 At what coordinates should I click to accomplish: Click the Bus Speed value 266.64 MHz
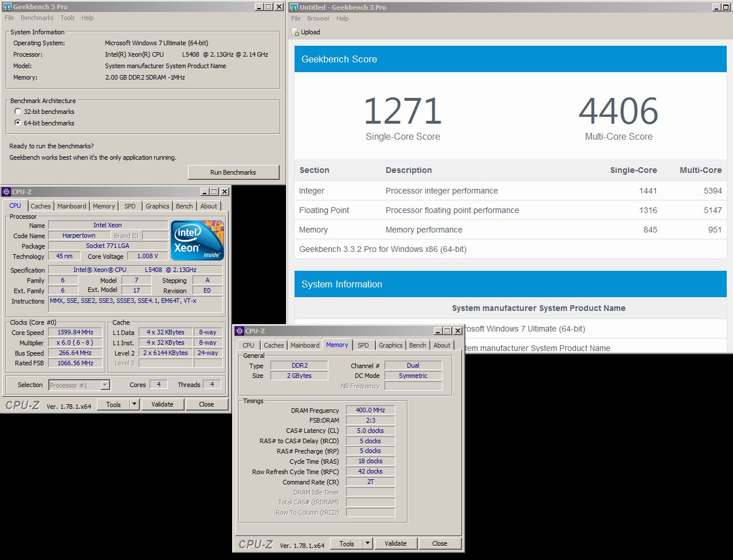pyautogui.click(x=76, y=353)
